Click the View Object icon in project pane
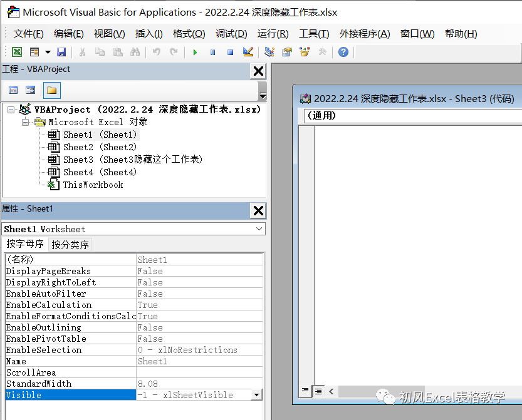 click(30, 90)
